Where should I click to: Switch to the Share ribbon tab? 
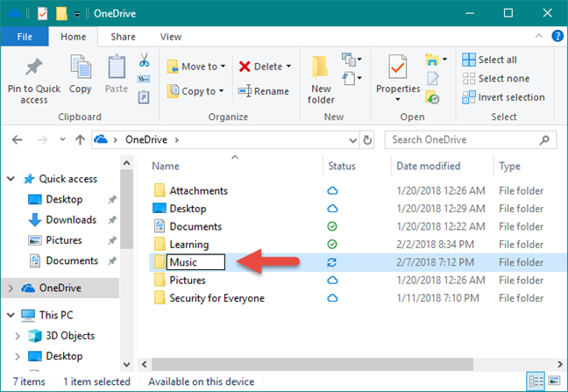pyautogui.click(x=124, y=37)
